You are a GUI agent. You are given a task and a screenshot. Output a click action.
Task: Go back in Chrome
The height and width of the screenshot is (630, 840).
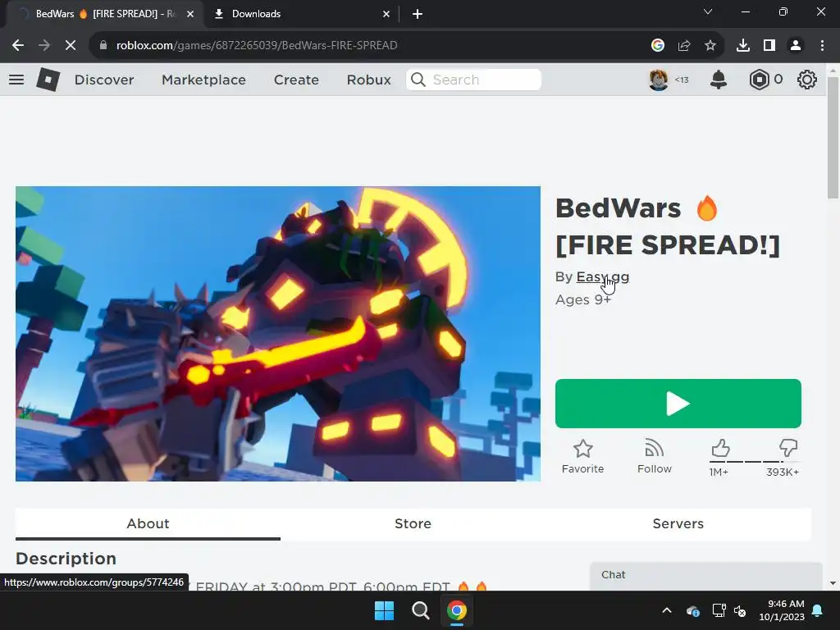[x=18, y=46]
